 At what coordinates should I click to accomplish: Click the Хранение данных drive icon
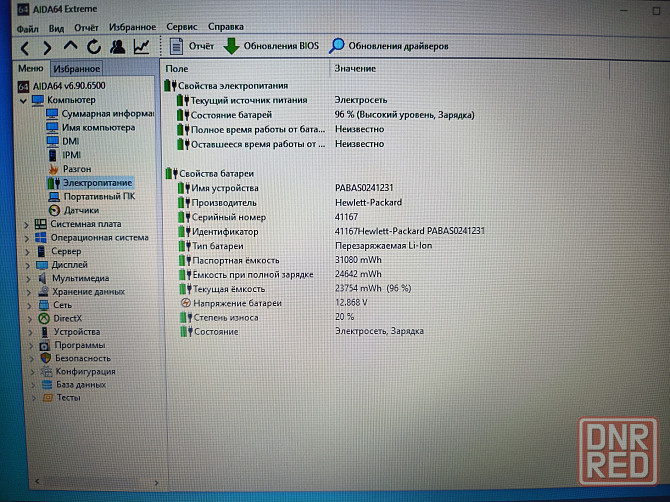point(43,292)
